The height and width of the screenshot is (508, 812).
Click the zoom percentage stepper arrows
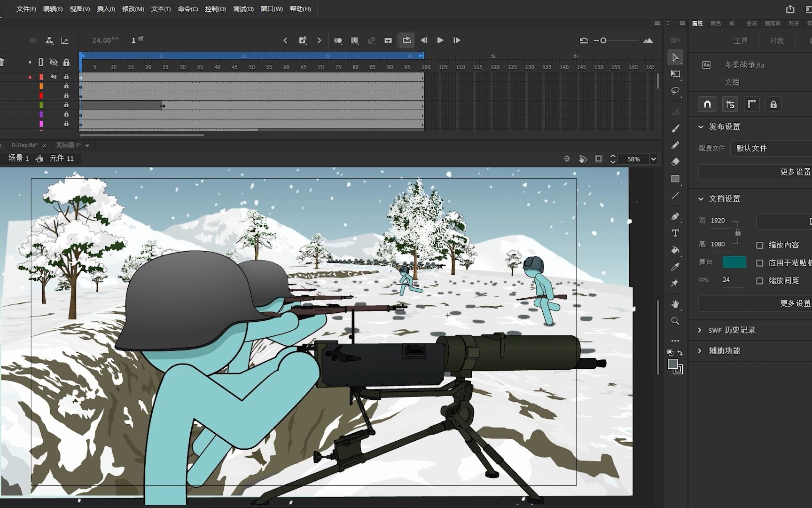point(613,159)
